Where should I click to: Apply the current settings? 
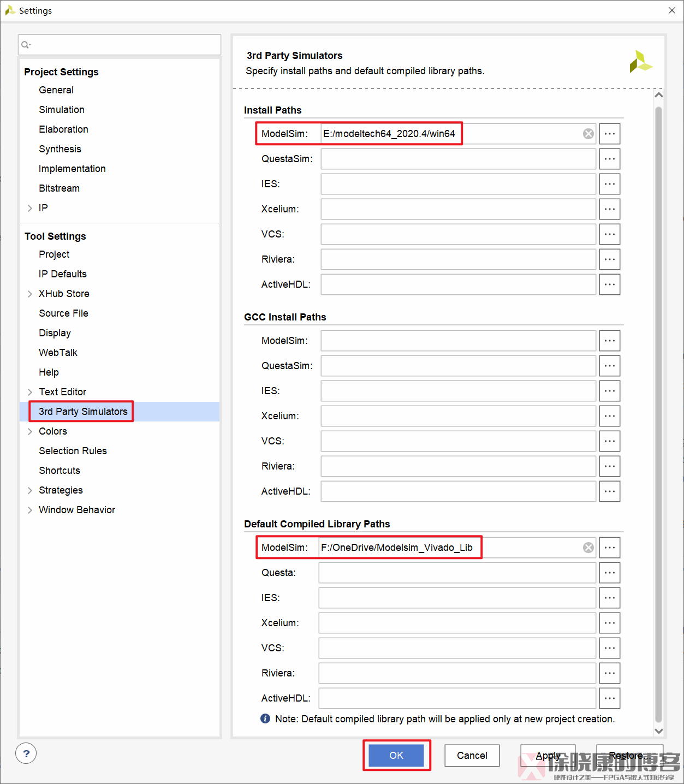548,756
